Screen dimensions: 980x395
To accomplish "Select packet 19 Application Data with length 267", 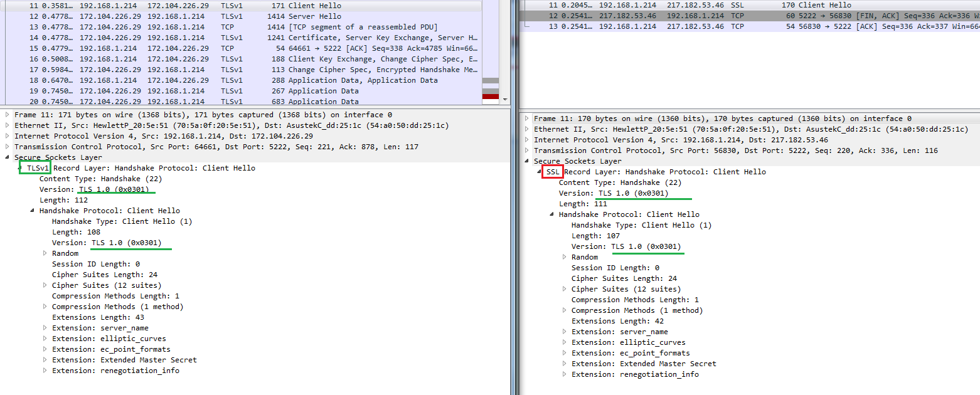I will [241, 91].
